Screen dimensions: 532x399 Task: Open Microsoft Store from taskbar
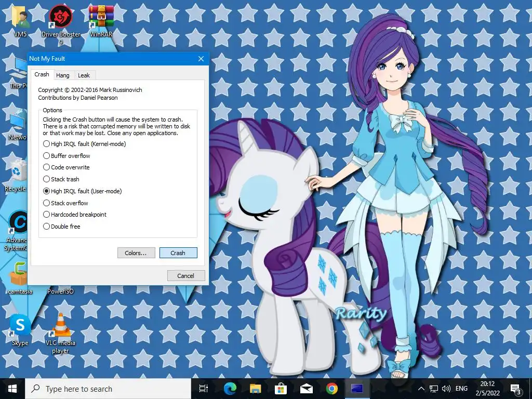(x=281, y=389)
